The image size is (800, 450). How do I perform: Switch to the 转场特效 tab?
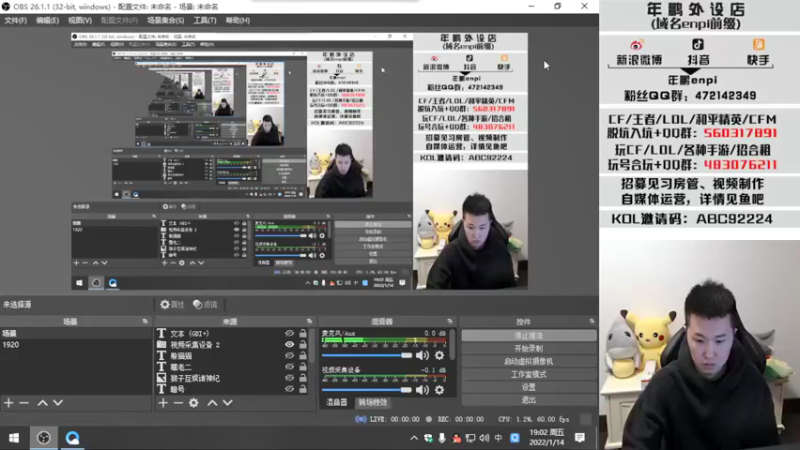tap(373, 402)
